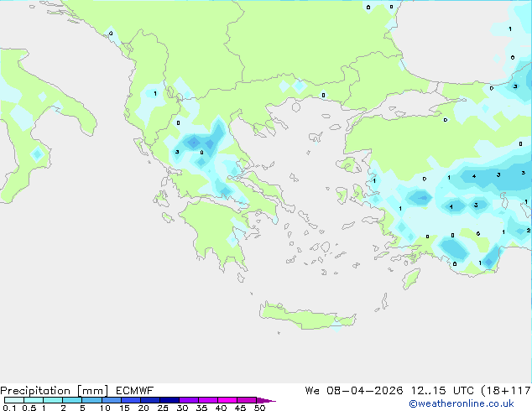
Task: Select the 0.5–1 mm legend color swatch
Action: [34, 400]
